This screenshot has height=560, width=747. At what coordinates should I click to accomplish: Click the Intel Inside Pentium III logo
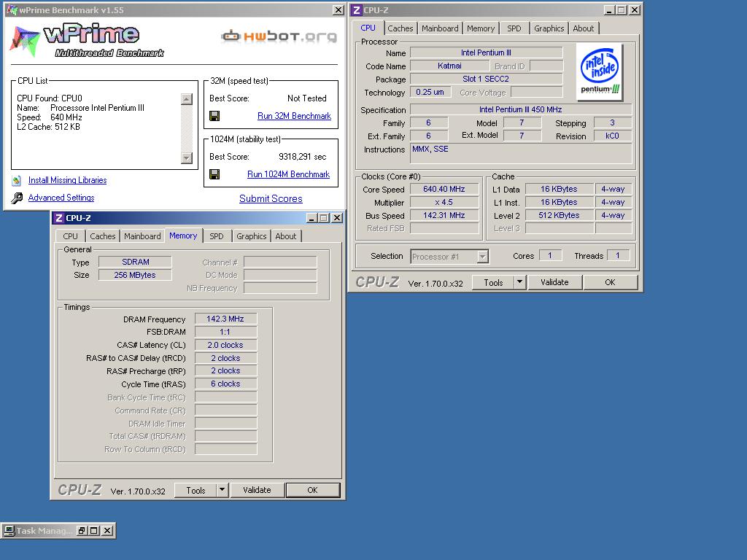click(600, 72)
